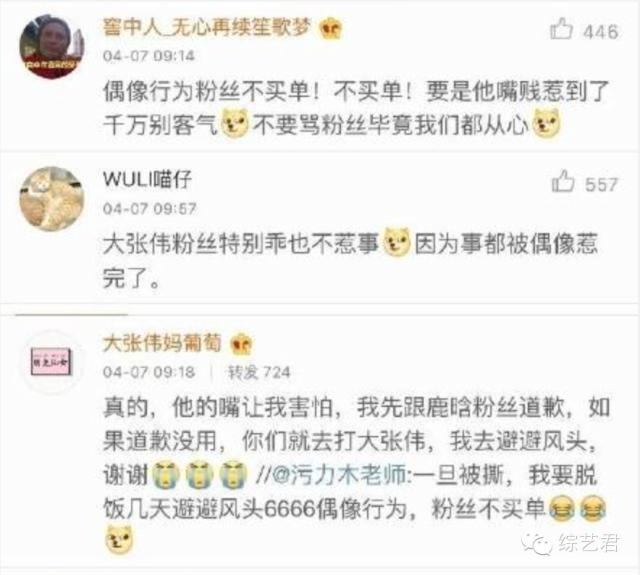
Task: Open the 转发 724 repost count
Action: [259, 372]
